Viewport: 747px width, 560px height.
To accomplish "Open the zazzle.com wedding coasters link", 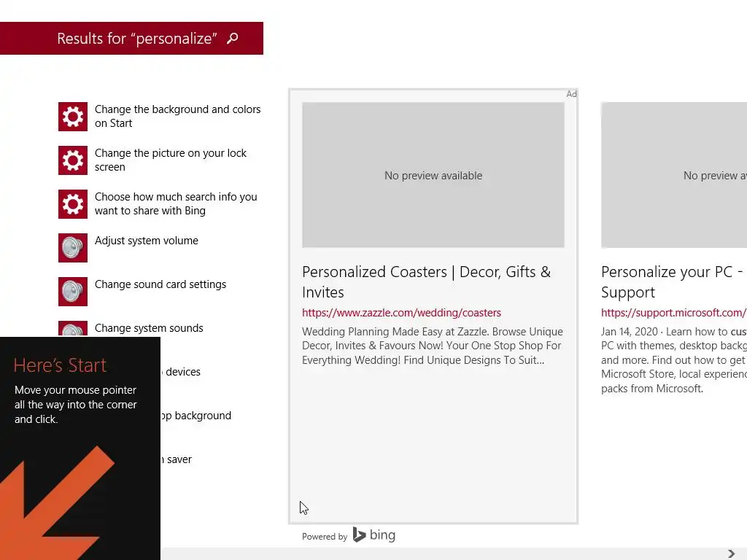I will pyautogui.click(x=401, y=313).
